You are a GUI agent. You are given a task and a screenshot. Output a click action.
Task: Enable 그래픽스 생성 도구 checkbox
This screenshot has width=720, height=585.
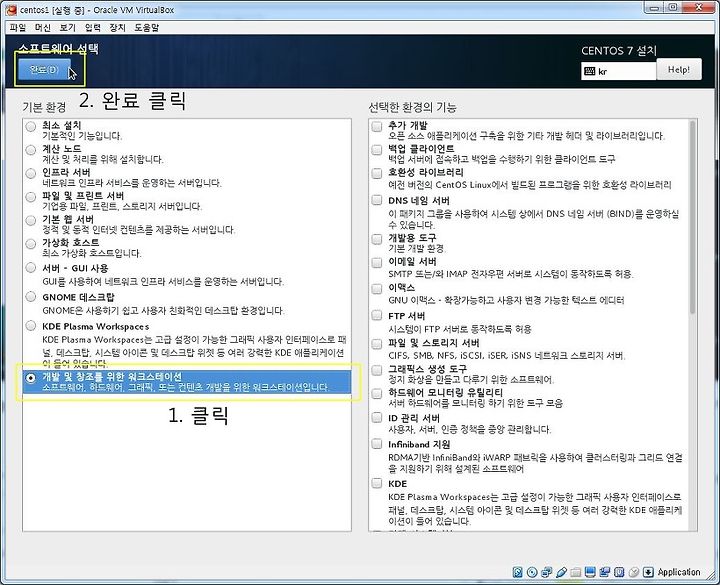377,370
